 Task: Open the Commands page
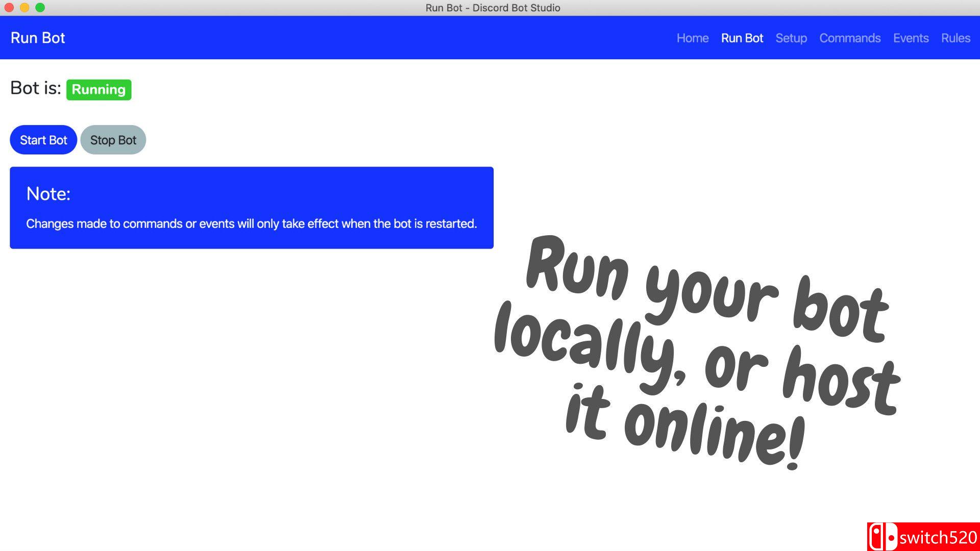click(849, 38)
